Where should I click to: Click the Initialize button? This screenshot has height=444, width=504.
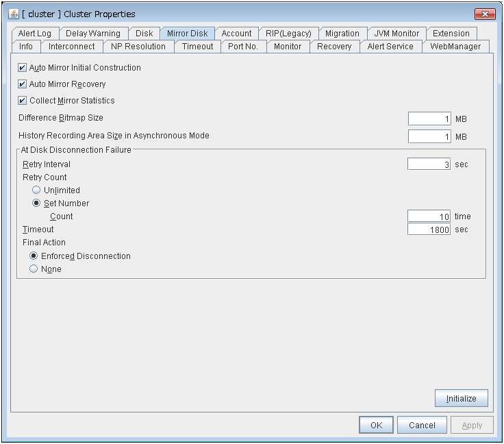461,398
